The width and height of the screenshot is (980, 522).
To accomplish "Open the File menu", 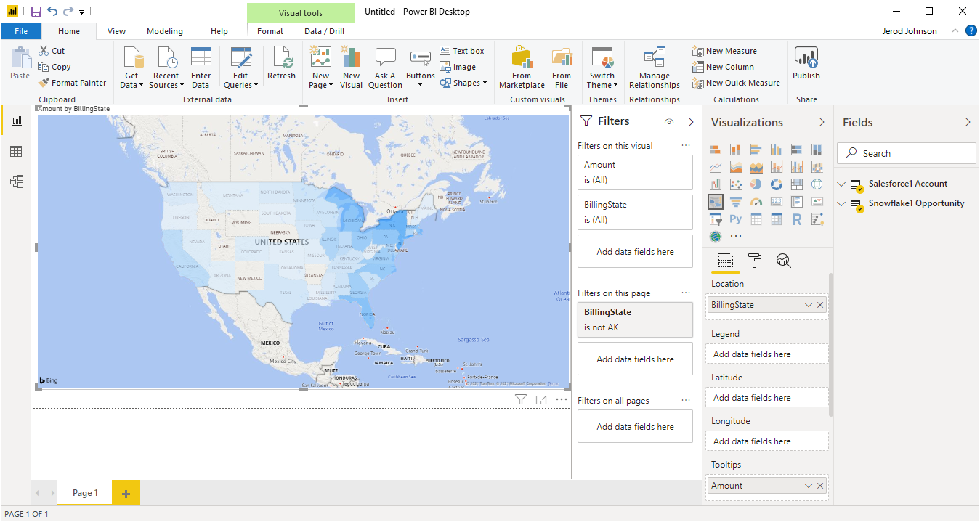I will click(x=21, y=31).
